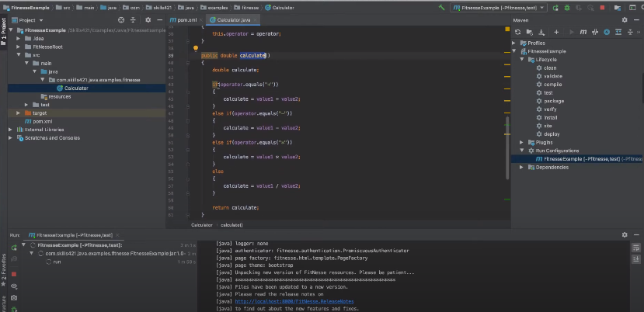Toggle the eye view options in Run panel
The height and width of the screenshot is (312, 644).
(x=14, y=286)
